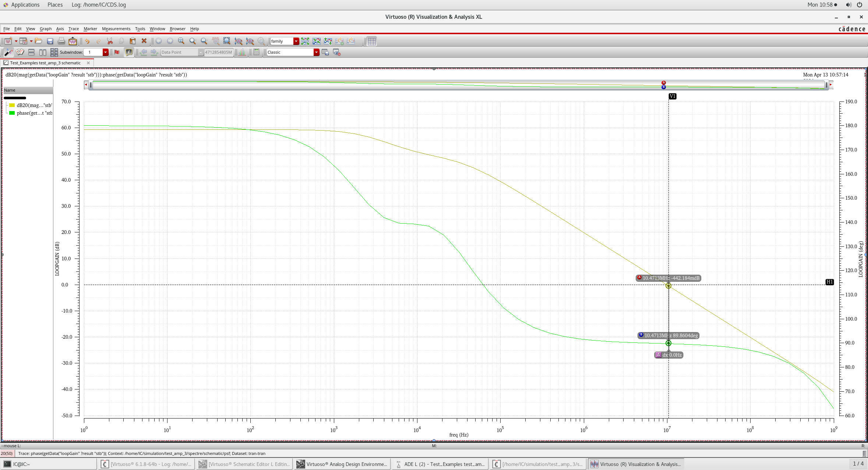Undo the last action
Image resolution: width=868 pixels, height=470 pixels.
coord(87,41)
